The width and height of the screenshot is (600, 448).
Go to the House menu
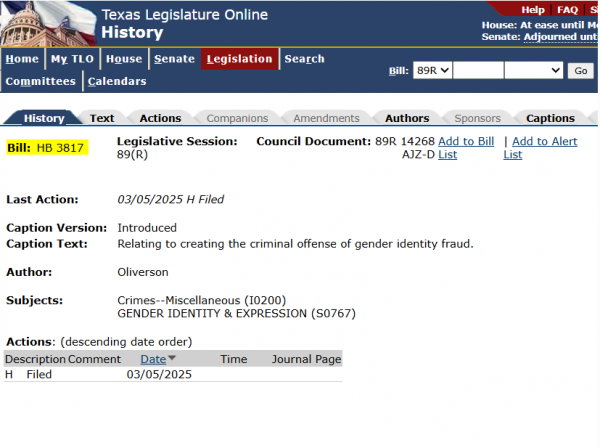tap(124, 59)
